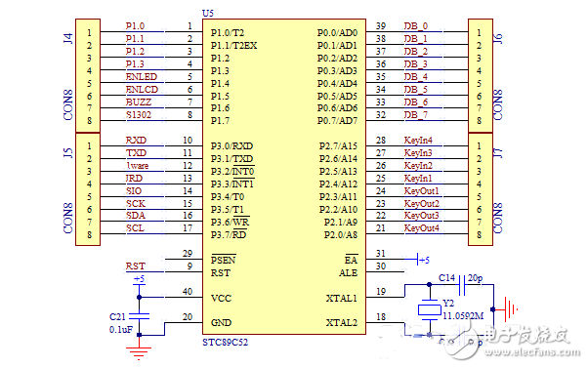The image size is (588, 368).
Task: Click the 11.0592M crystal value text
Action: [463, 316]
